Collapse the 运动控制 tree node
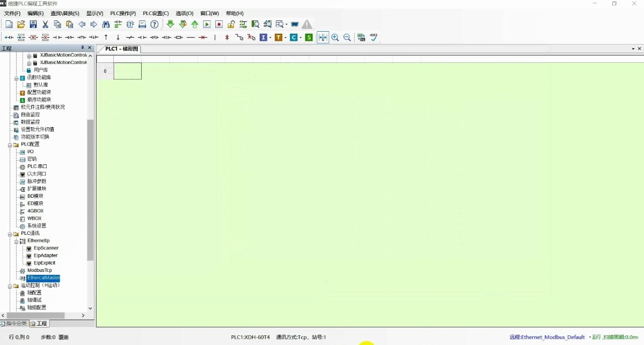The width and height of the screenshot is (644, 345). click(9, 286)
